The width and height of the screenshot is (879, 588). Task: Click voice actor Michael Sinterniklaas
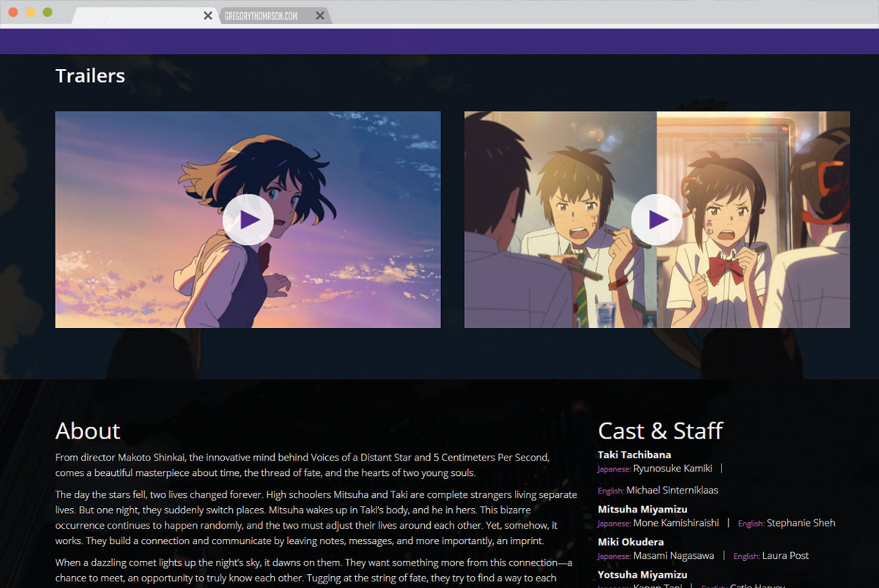point(672,490)
